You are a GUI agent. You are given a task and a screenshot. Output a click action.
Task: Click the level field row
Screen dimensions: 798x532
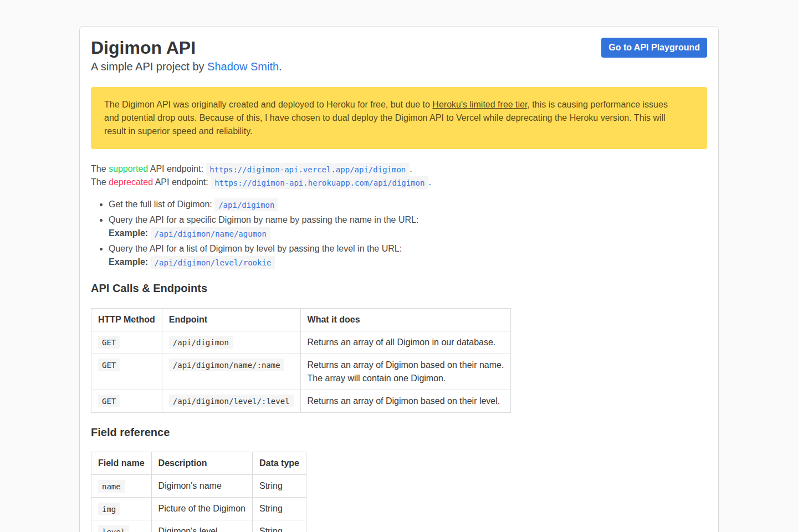click(x=113, y=528)
